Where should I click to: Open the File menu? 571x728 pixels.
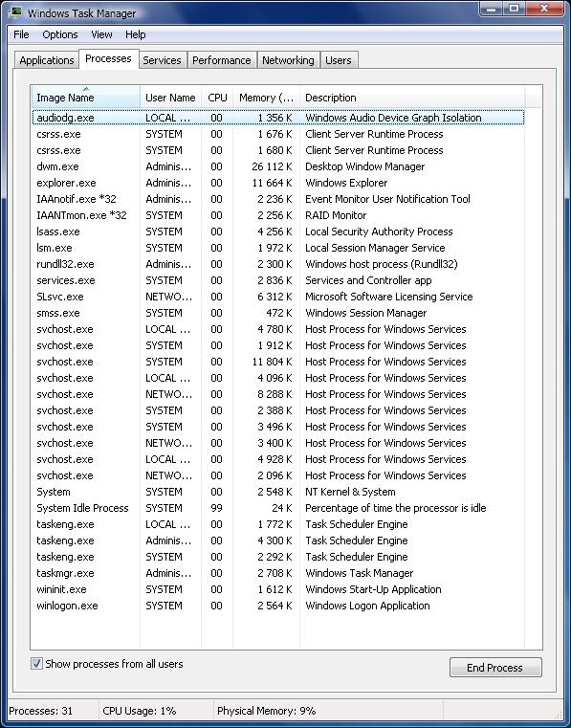[21, 34]
